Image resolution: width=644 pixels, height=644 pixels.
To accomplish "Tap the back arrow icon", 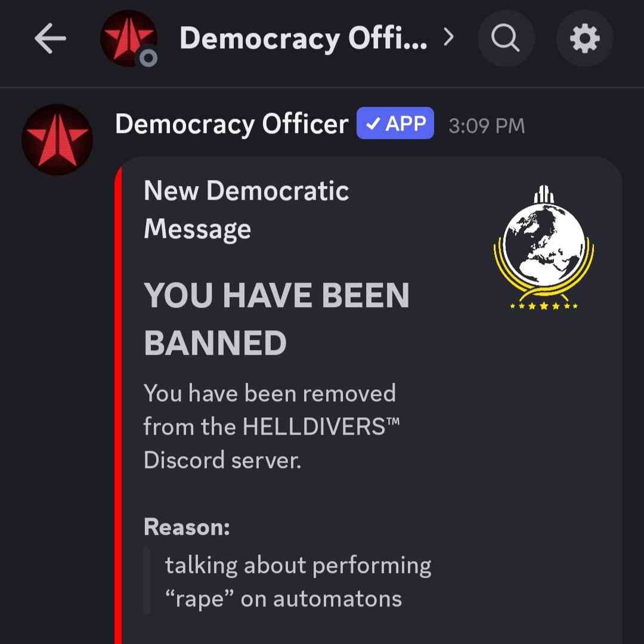I will coord(50,38).
